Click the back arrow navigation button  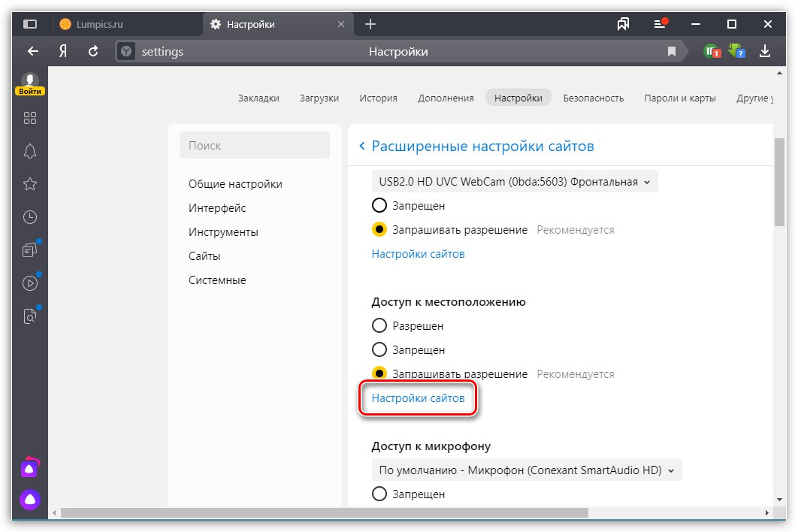click(x=32, y=51)
